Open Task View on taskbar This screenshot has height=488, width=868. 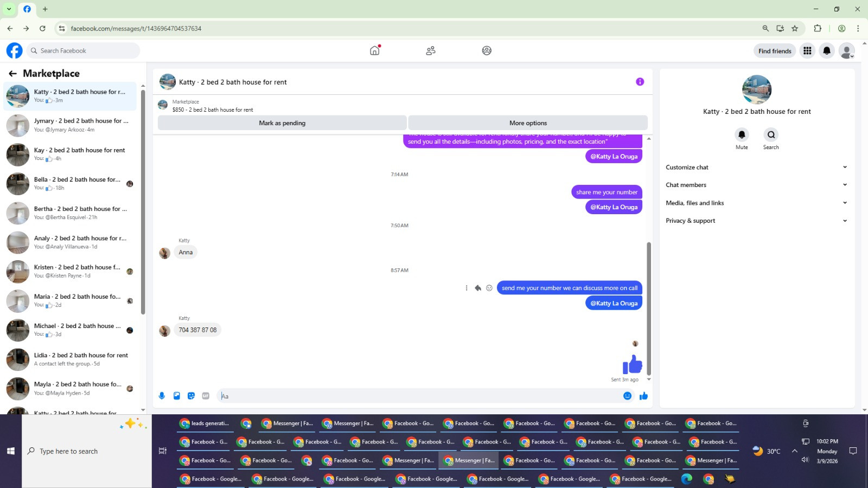162,451
